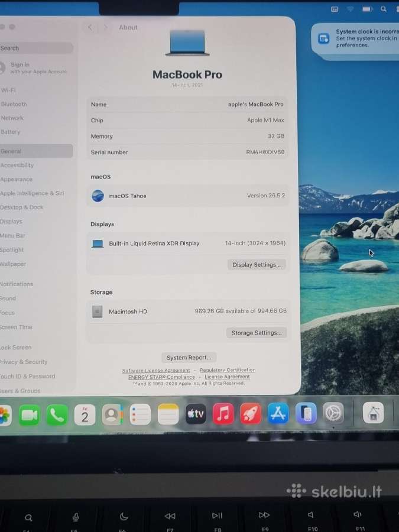Image resolution: width=399 pixels, height=532 pixels.
Task: Open Lock Screen settings
Action: click(x=35, y=348)
